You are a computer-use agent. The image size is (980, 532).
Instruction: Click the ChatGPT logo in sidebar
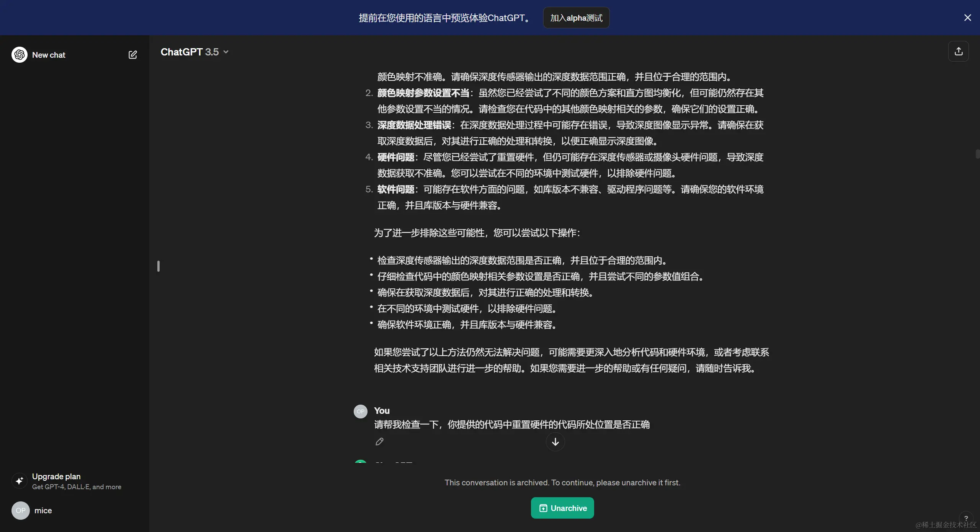click(x=20, y=55)
